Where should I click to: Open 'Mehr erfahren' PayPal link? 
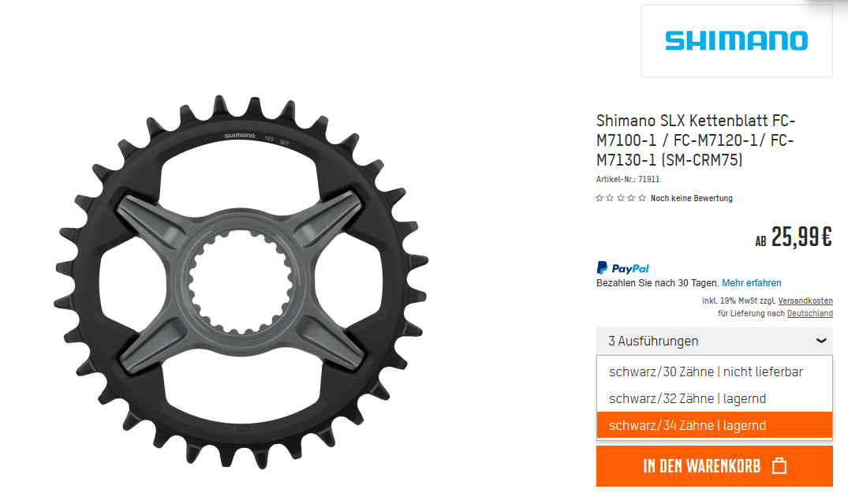(x=751, y=283)
